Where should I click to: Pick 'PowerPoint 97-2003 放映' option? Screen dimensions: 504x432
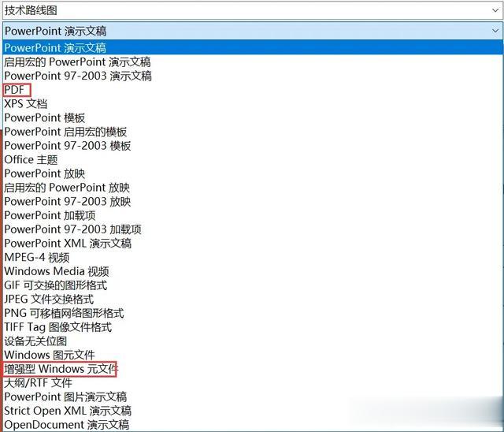[253, 202]
